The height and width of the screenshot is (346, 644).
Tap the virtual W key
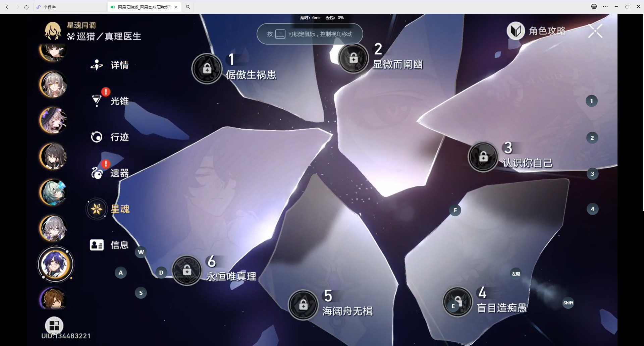[141, 252]
